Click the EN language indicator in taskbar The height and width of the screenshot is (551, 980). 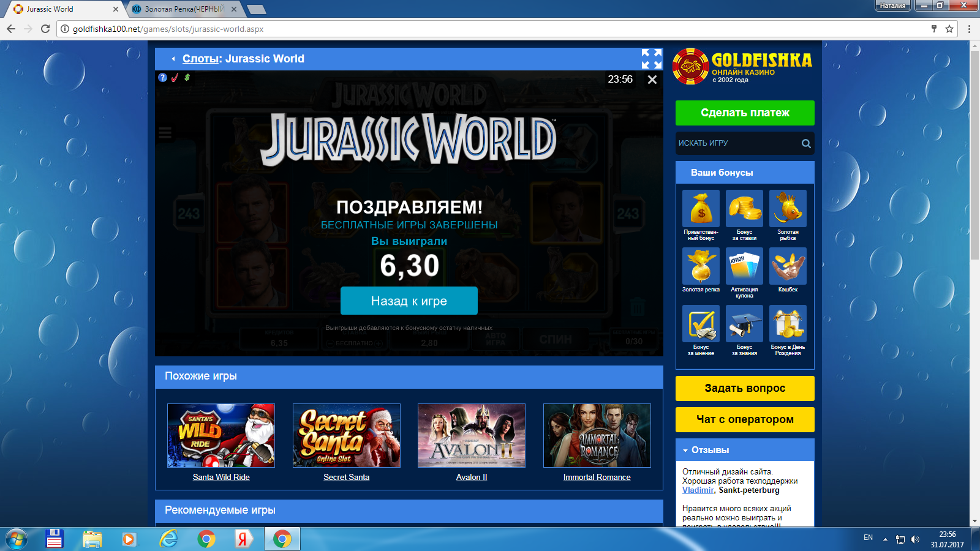coord(868,538)
